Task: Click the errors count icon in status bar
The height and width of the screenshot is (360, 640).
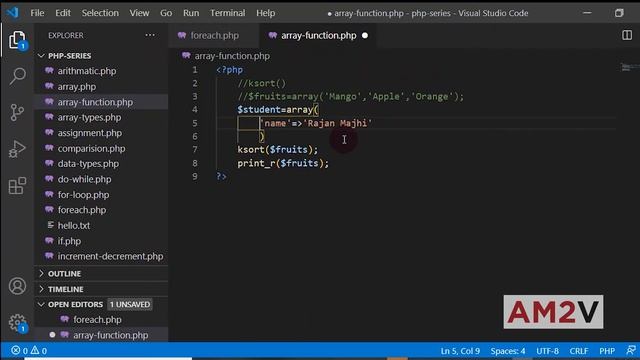Action: [16, 351]
